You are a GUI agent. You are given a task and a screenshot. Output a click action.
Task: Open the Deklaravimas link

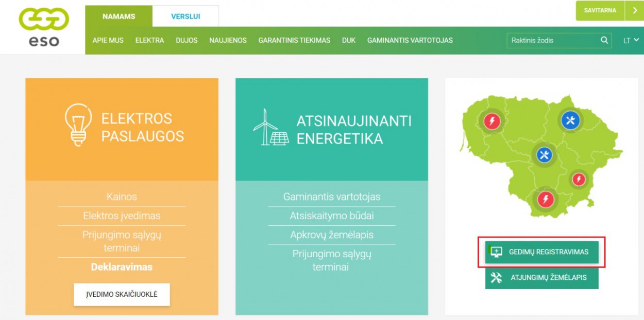coord(122,267)
